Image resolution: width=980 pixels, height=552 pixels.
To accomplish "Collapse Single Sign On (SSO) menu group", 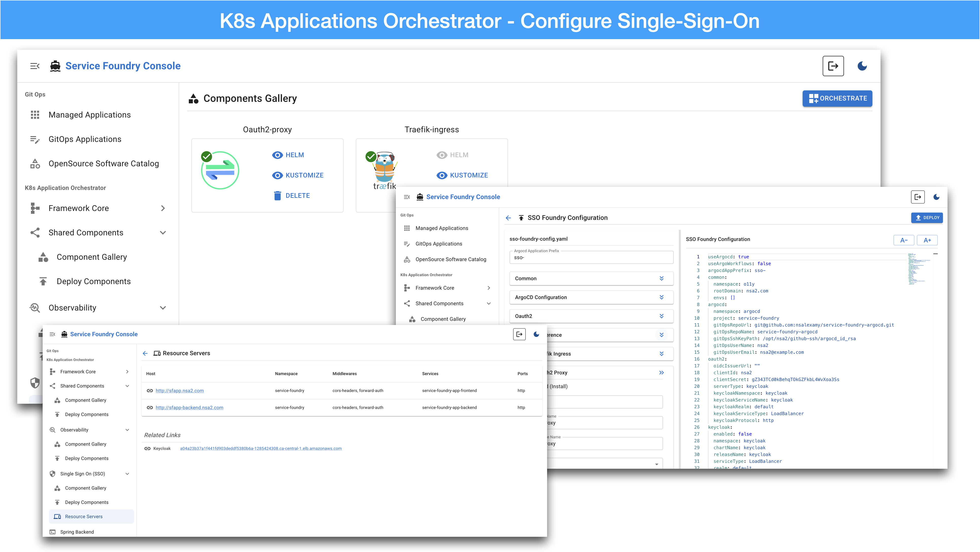I will [127, 474].
